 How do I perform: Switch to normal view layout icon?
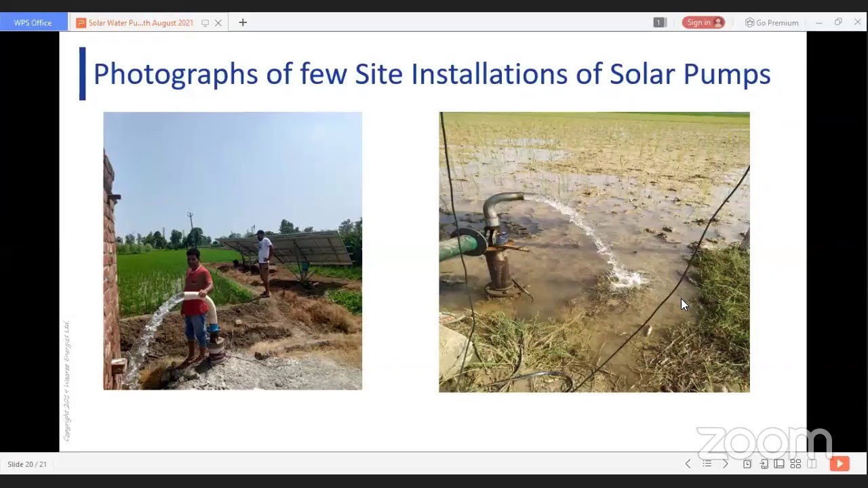click(779, 464)
